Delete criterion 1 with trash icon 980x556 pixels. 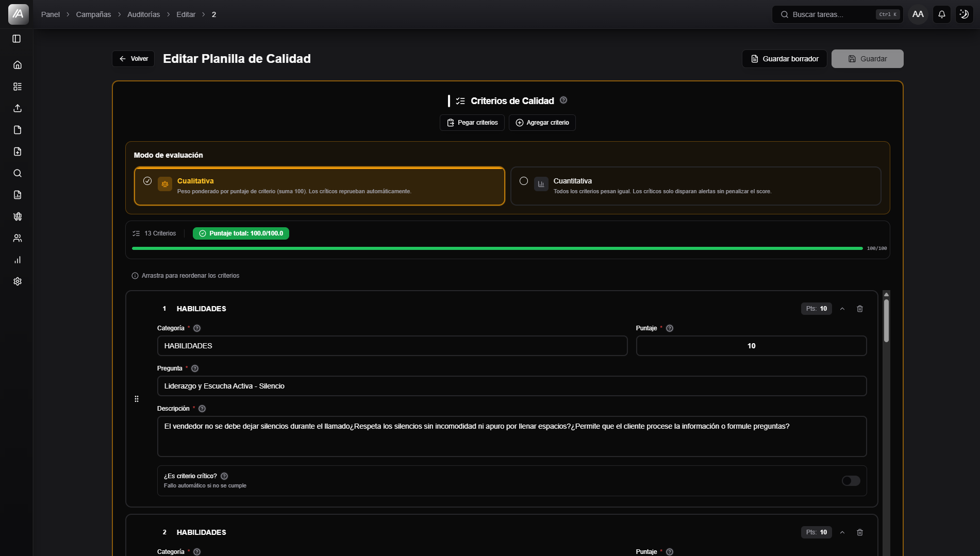(860, 309)
